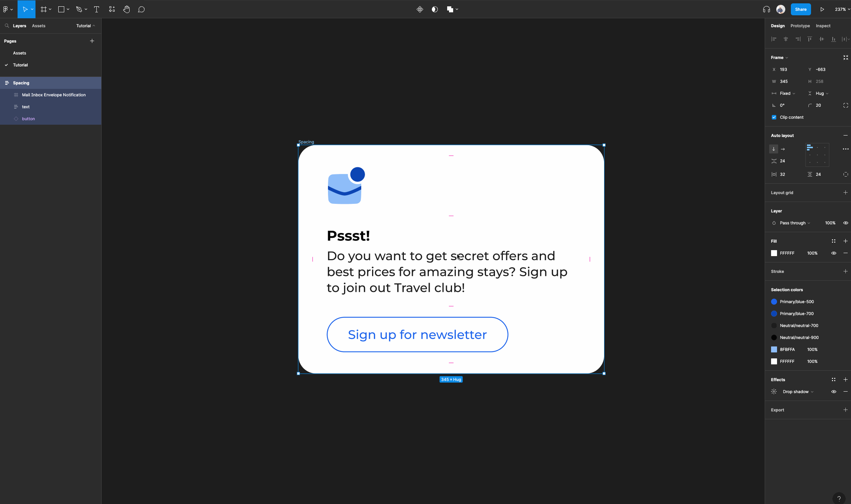Image resolution: width=851 pixels, height=504 pixels.
Task: Open Effects style library icon
Action: 833,380
